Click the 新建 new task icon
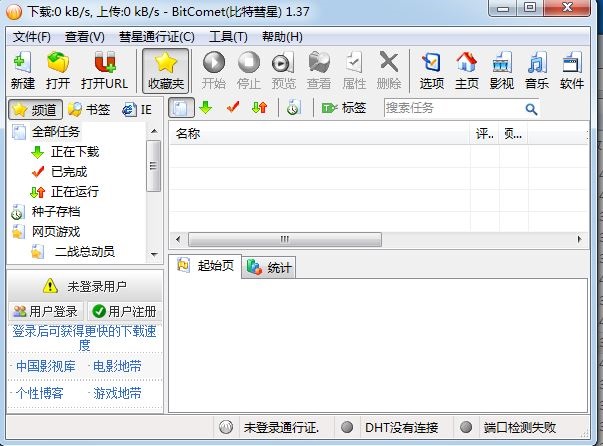This screenshot has height=446, width=603. coord(23,71)
